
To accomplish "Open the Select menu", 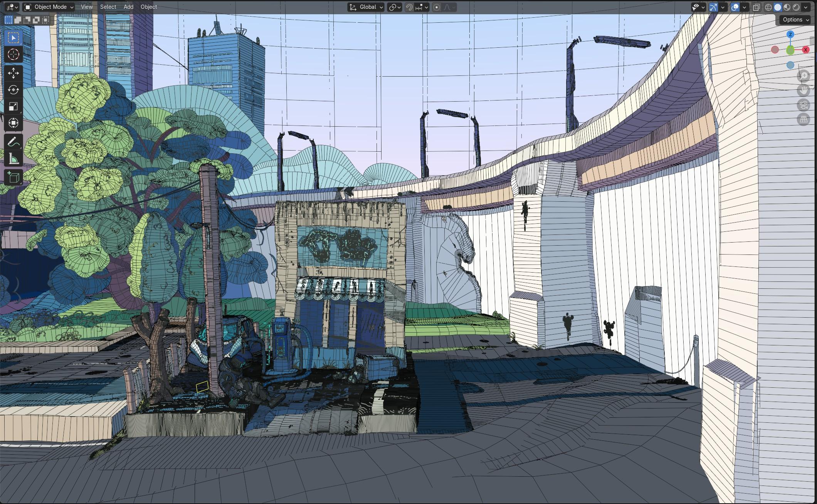I will [x=108, y=7].
